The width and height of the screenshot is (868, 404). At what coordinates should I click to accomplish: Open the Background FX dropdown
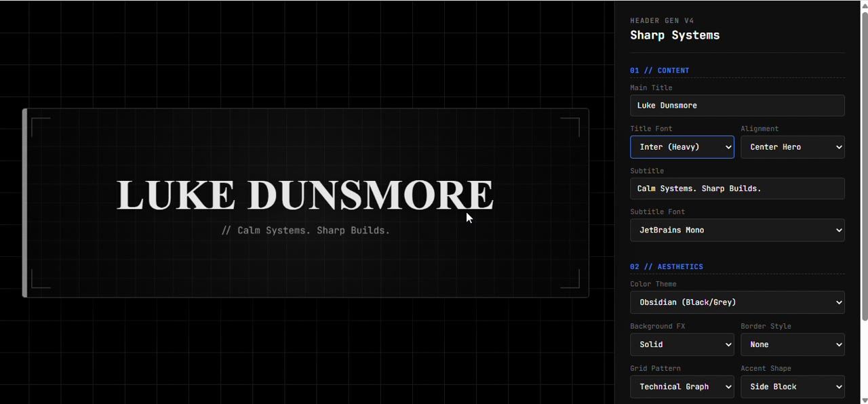(682, 344)
